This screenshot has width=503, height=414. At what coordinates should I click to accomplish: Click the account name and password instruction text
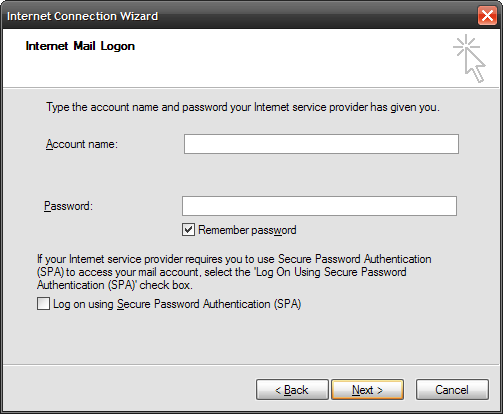(x=243, y=107)
